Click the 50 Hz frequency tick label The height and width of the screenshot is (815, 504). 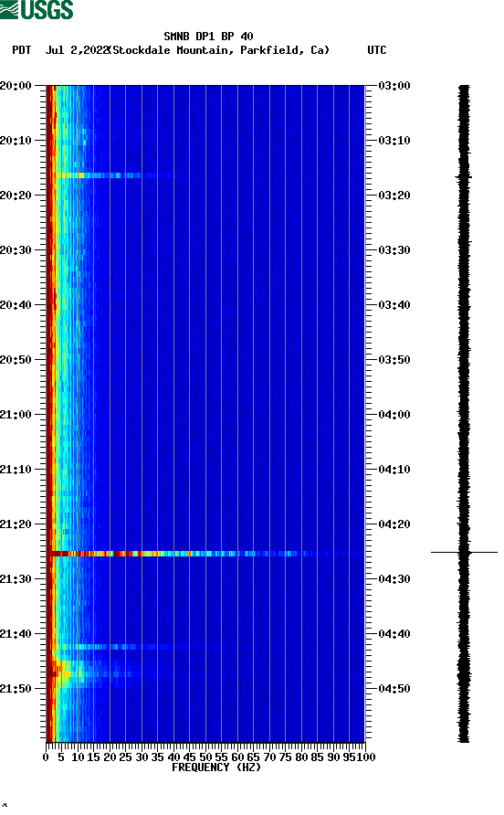pyautogui.click(x=205, y=757)
